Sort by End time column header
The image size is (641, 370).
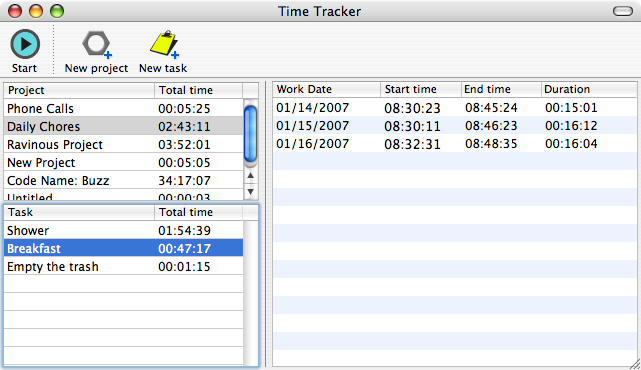click(x=501, y=89)
